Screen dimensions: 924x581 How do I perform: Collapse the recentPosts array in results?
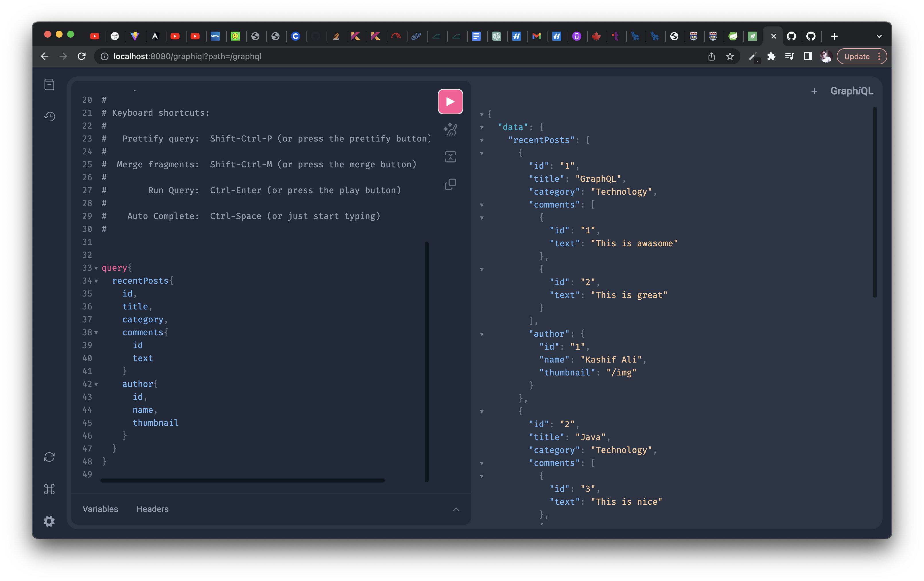point(482,140)
